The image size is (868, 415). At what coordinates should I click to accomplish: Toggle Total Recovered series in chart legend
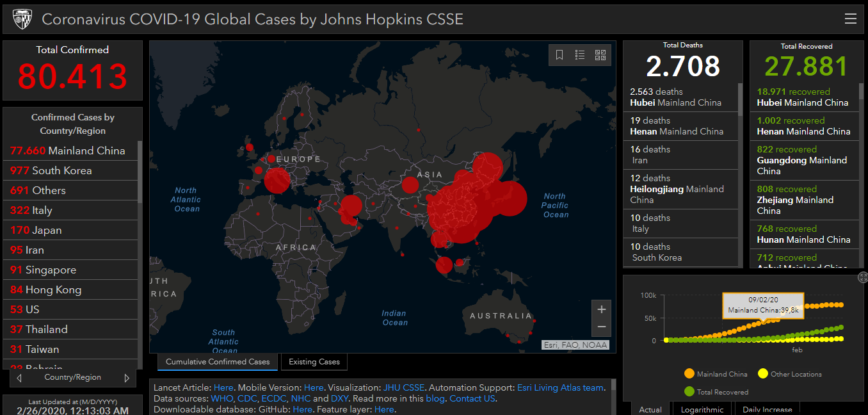(x=716, y=391)
